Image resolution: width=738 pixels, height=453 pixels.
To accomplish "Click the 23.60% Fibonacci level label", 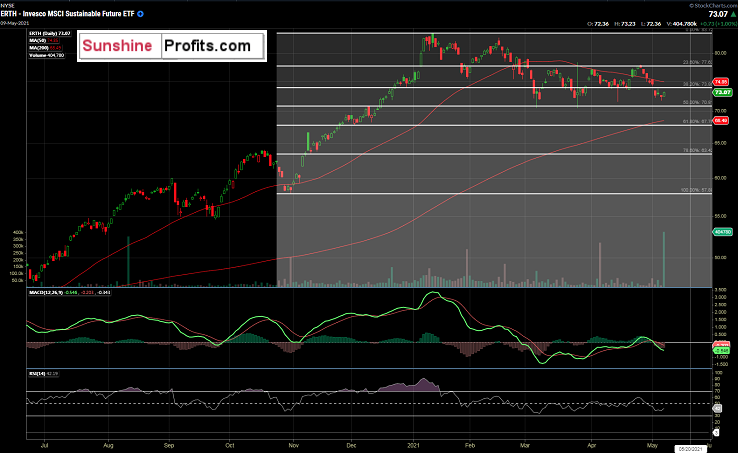I will [x=698, y=62].
